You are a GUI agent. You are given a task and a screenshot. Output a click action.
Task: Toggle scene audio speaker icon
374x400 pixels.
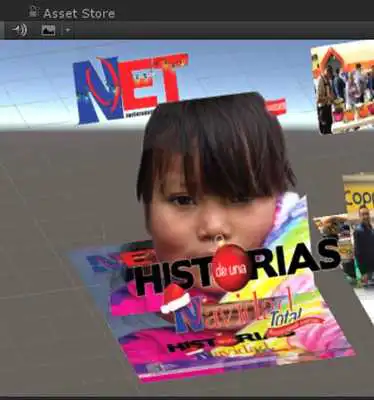19,31
